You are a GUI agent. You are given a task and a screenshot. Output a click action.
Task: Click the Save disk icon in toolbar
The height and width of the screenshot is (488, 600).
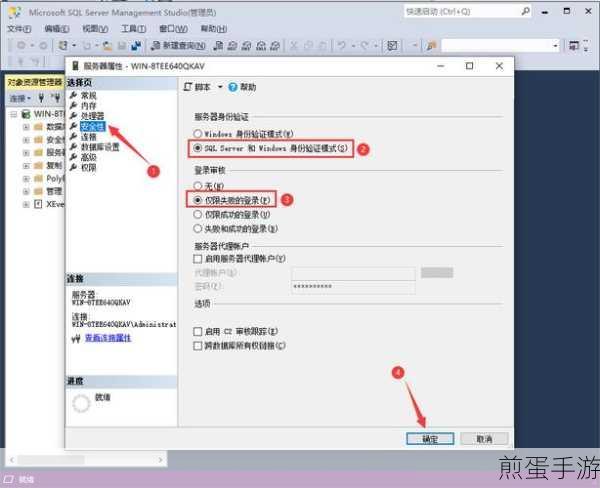[122, 46]
